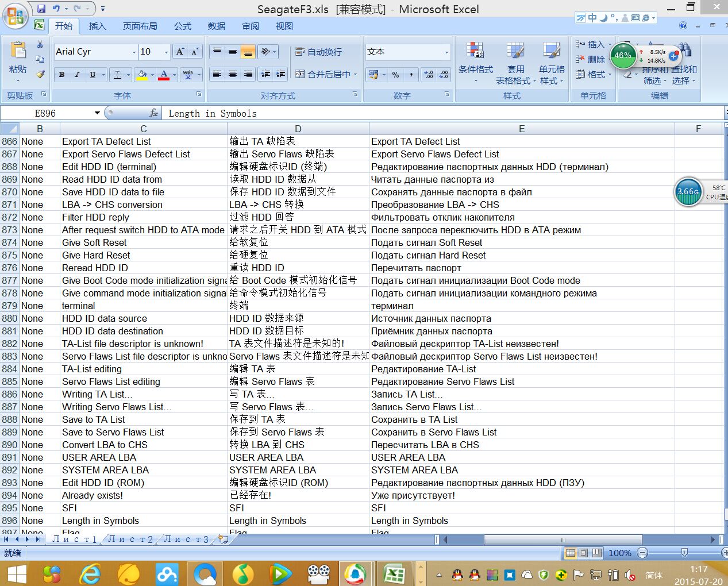This screenshot has width=728, height=586.
Task: Decrease font size with the small A icon
Action: pos(195,52)
